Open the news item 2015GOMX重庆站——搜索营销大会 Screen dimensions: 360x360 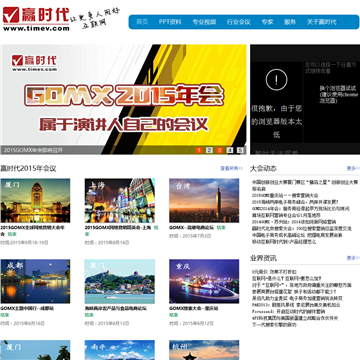tap(285, 195)
